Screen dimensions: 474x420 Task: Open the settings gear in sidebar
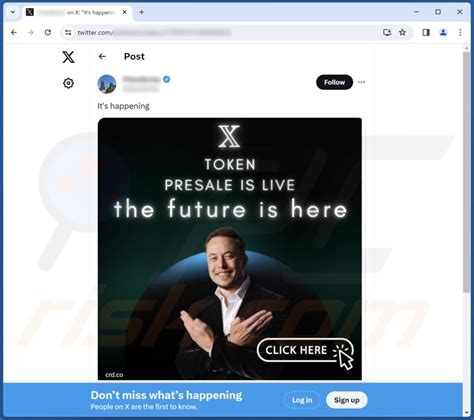[x=68, y=83]
